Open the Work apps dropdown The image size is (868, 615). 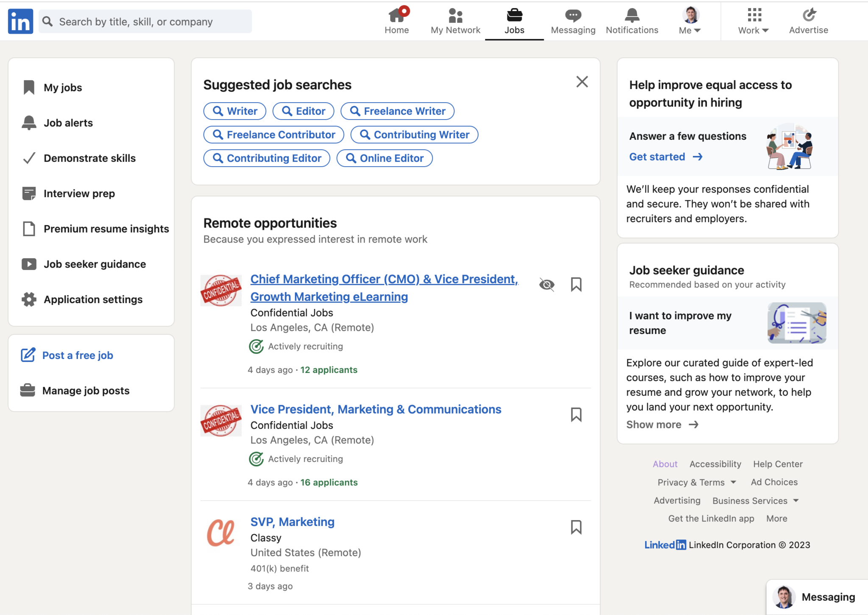(x=753, y=21)
